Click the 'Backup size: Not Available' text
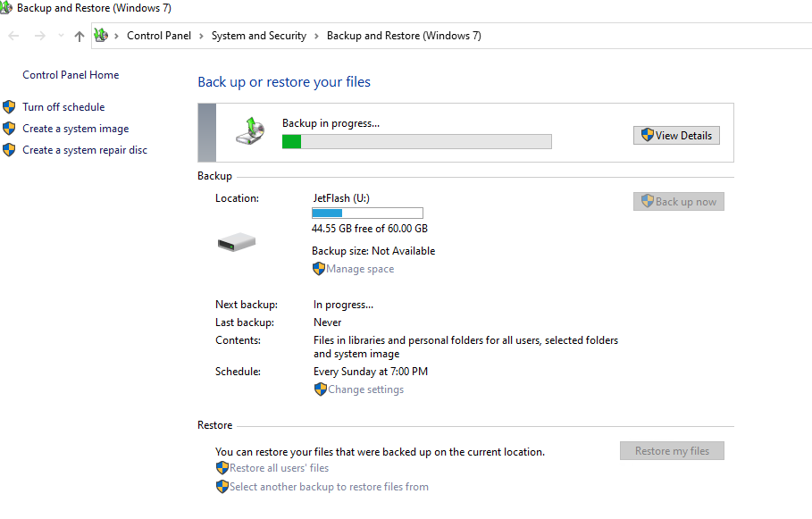This screenshot has height=519, width=812. tap(373, 251)
